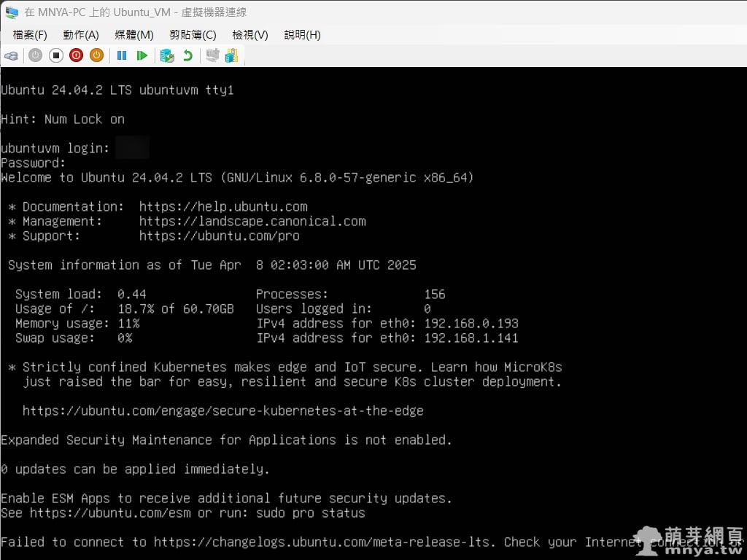This screenshot has height=560, width=747.
Task: Click the grayed-out Start VM power icon
Action: [35, 55]
